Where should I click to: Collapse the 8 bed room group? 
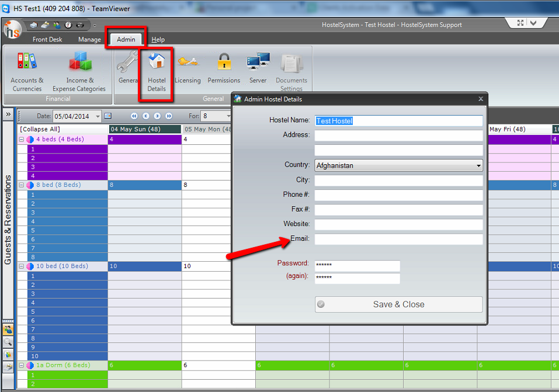(x=22, y=185)
